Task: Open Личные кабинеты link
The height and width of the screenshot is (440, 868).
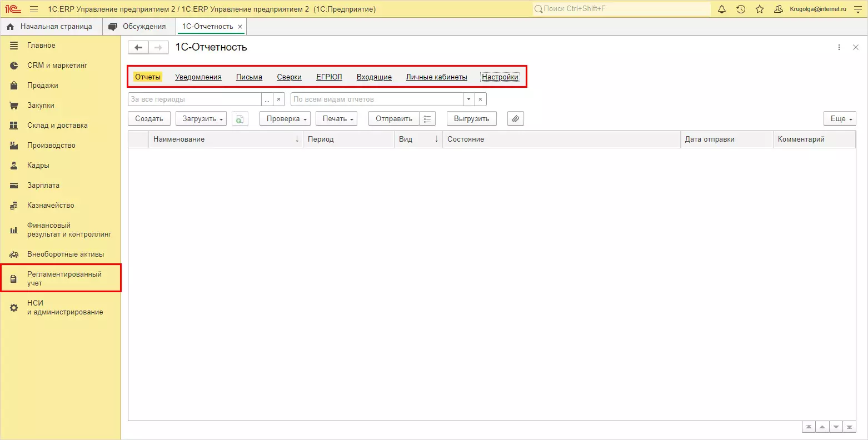Action: pyautogui.click(x=437, y=77)
